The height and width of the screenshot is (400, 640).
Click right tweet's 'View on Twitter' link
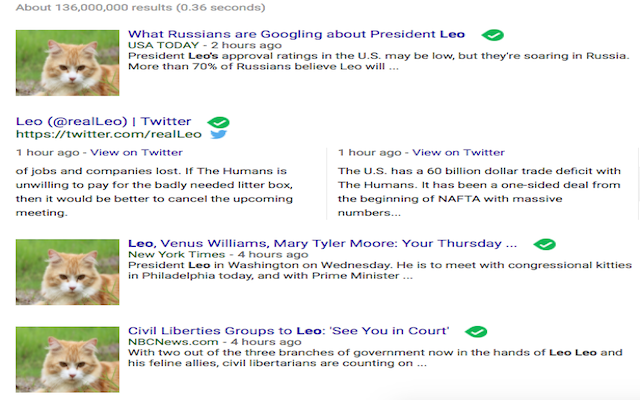point(458,153)
